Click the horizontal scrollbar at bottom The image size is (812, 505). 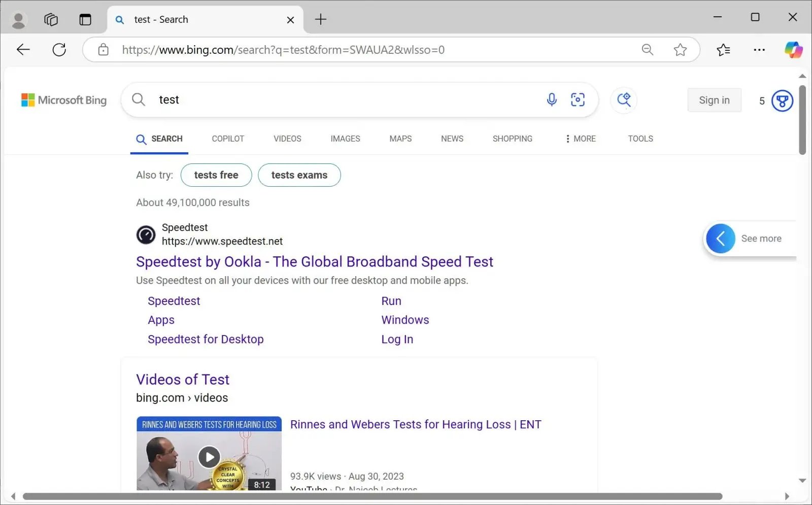[372, 496]
